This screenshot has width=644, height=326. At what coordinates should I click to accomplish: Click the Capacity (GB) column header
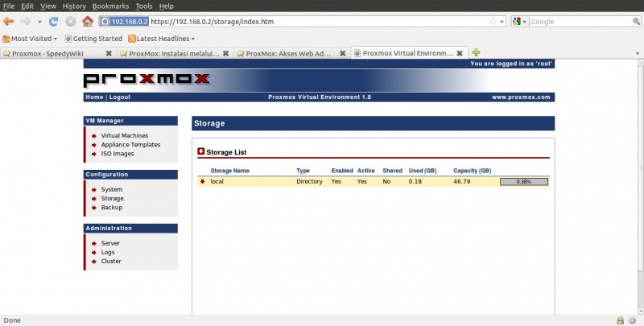(473, 171)
